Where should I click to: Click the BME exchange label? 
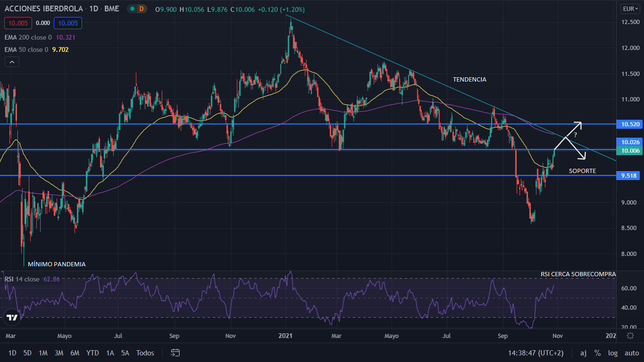point(112,9)
